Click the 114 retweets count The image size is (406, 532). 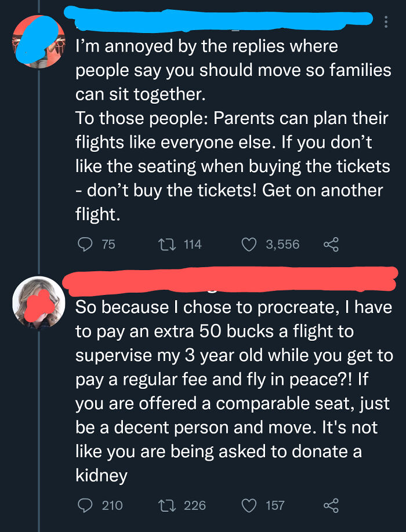point(193,245)
